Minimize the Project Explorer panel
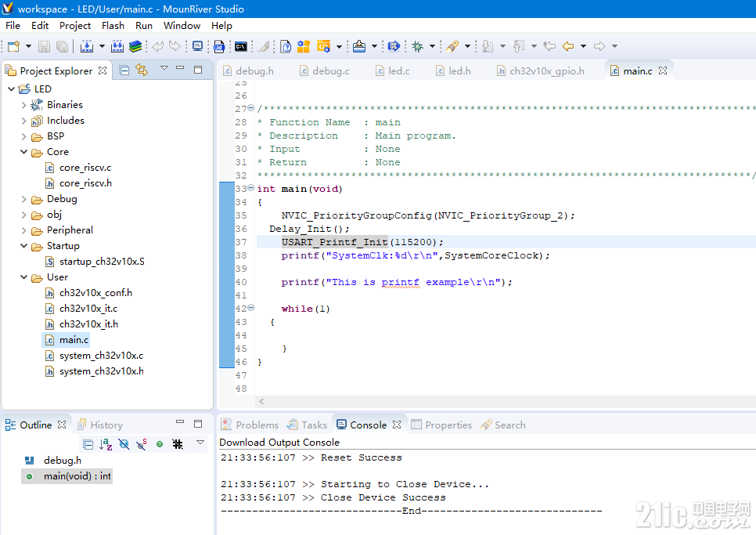This screenshot has height=535, width=756. (180, 68)
